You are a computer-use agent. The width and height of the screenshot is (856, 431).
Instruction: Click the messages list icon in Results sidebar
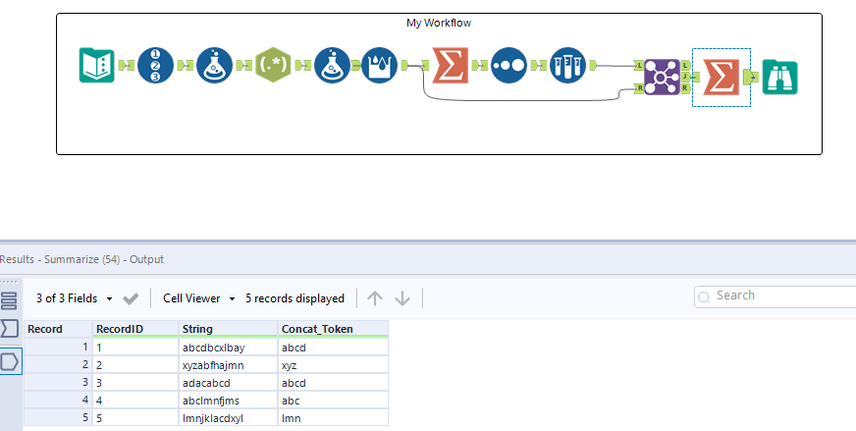(x=9, y=301)
